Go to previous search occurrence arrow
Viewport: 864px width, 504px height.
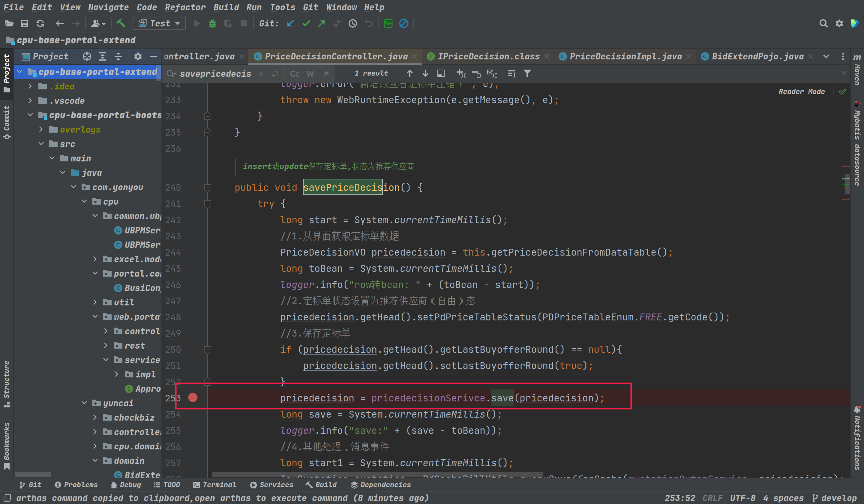pos(410,73)
